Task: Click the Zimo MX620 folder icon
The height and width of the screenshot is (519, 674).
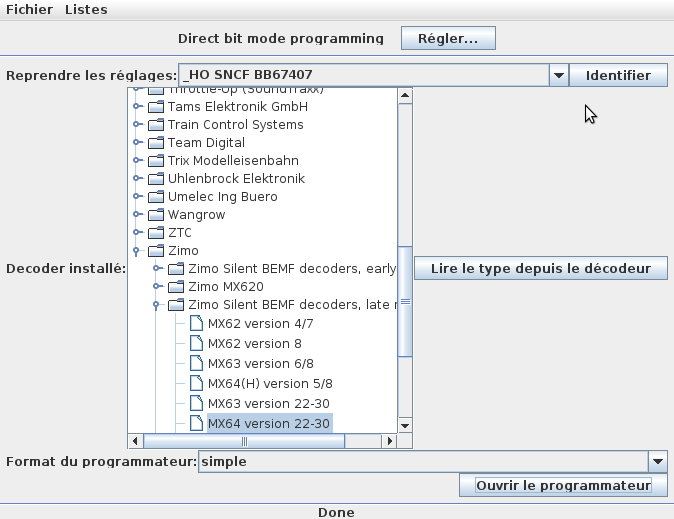Action: [x=176, y=286]
